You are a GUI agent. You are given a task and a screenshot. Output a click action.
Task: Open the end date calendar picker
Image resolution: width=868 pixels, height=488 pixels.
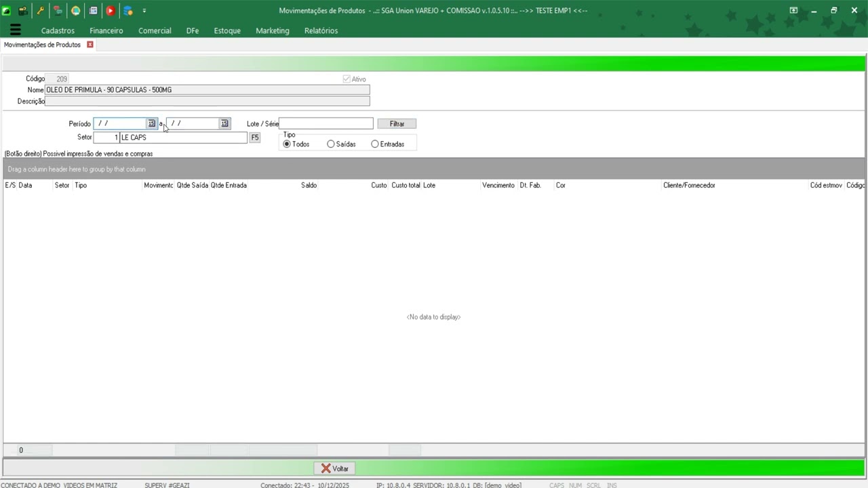click(224, 123)
